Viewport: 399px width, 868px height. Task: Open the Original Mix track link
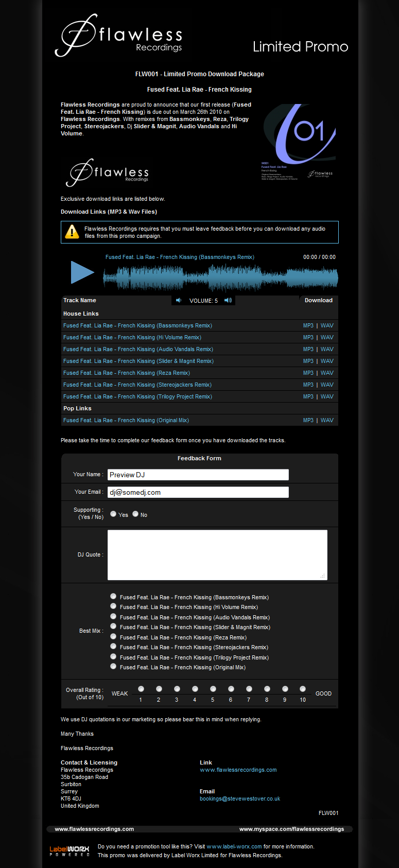point(126,420)
